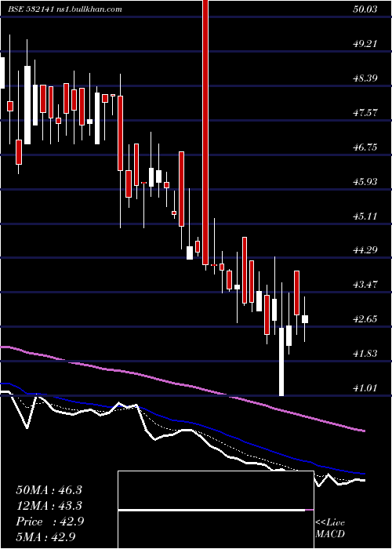
Task: Select the 48.39 price axis label
Action: (365, 78)
